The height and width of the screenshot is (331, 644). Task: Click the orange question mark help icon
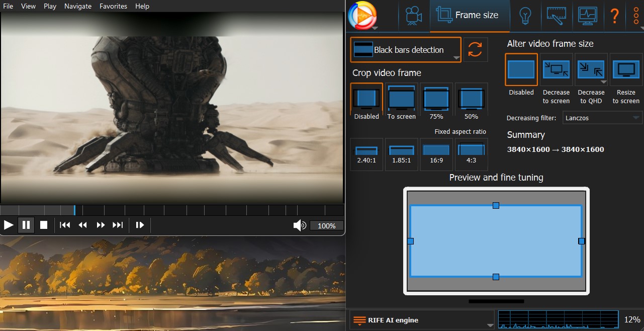coord(614,16)
